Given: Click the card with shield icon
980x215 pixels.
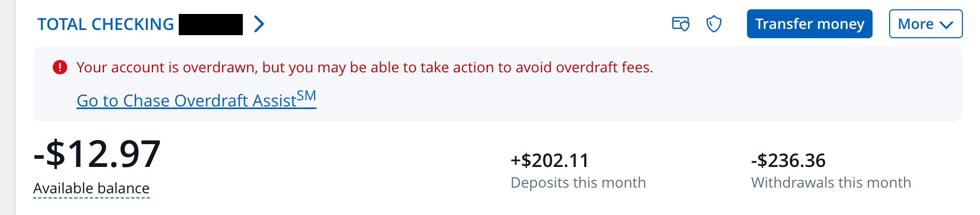Looking at the screenshot, I should pyautogui.click(x=680, y=24).
